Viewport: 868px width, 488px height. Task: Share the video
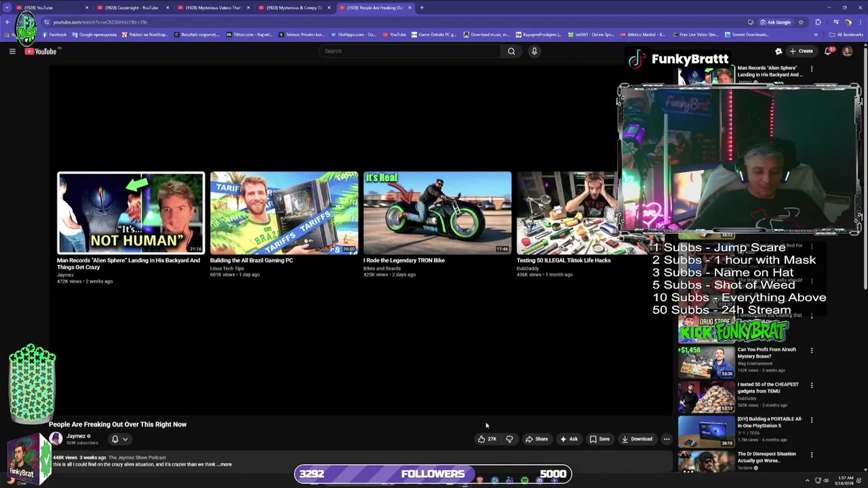click(x=537, y=439)
